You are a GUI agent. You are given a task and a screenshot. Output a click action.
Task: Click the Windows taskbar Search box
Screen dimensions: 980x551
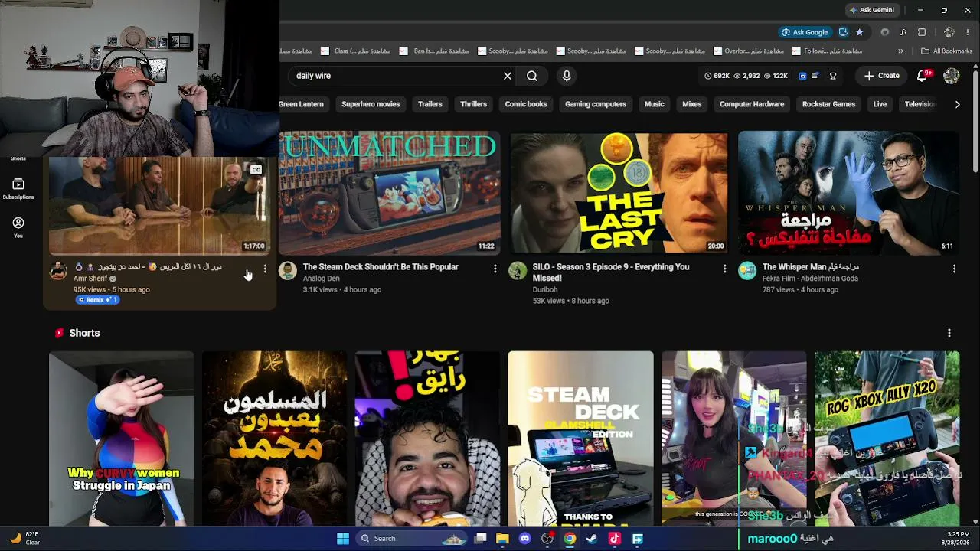412,539
